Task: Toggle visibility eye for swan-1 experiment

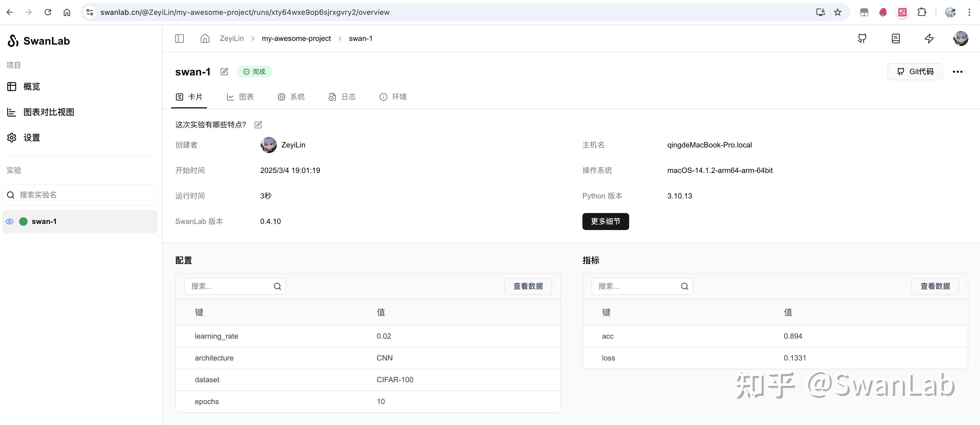Action: coord(10,222)
